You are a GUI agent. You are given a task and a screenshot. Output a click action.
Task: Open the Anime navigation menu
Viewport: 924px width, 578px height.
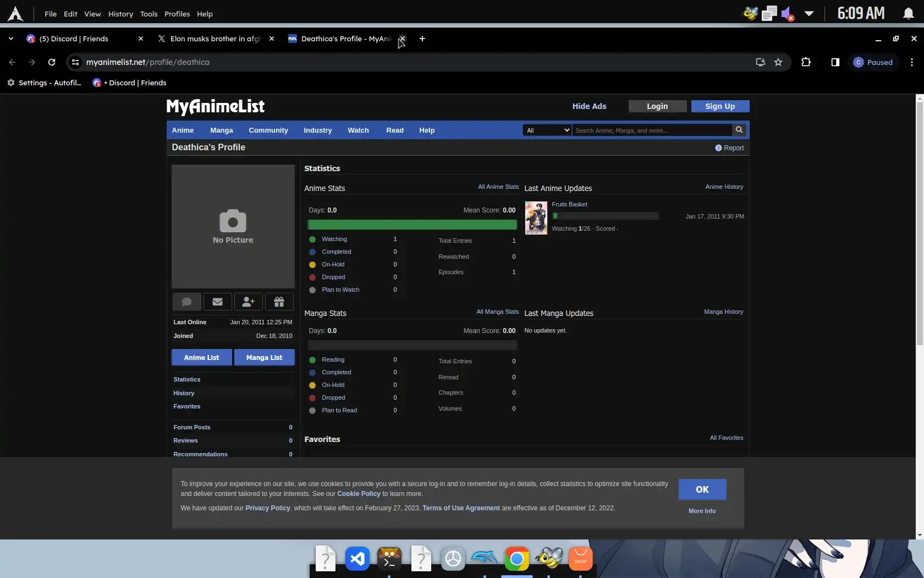tap(183, 130)
